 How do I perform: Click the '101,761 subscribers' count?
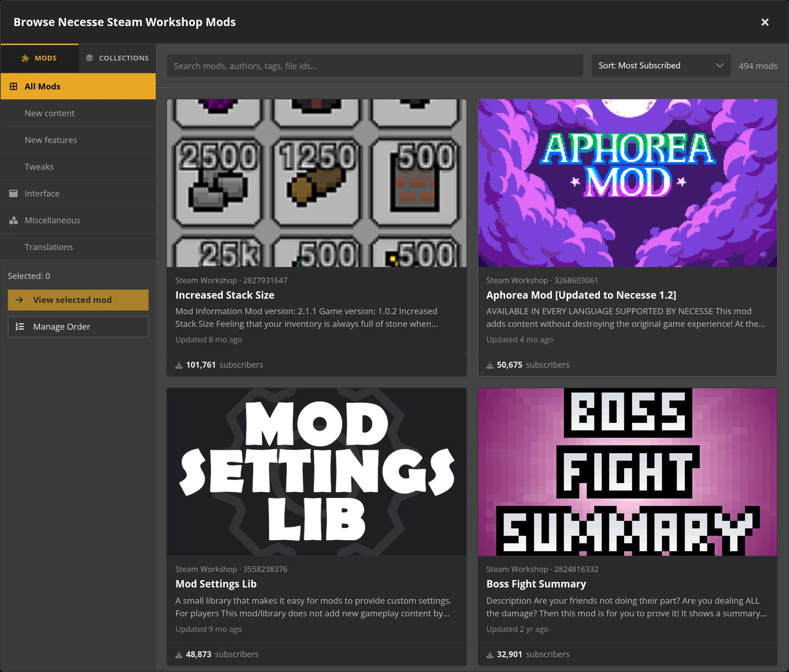pos(224,365)
